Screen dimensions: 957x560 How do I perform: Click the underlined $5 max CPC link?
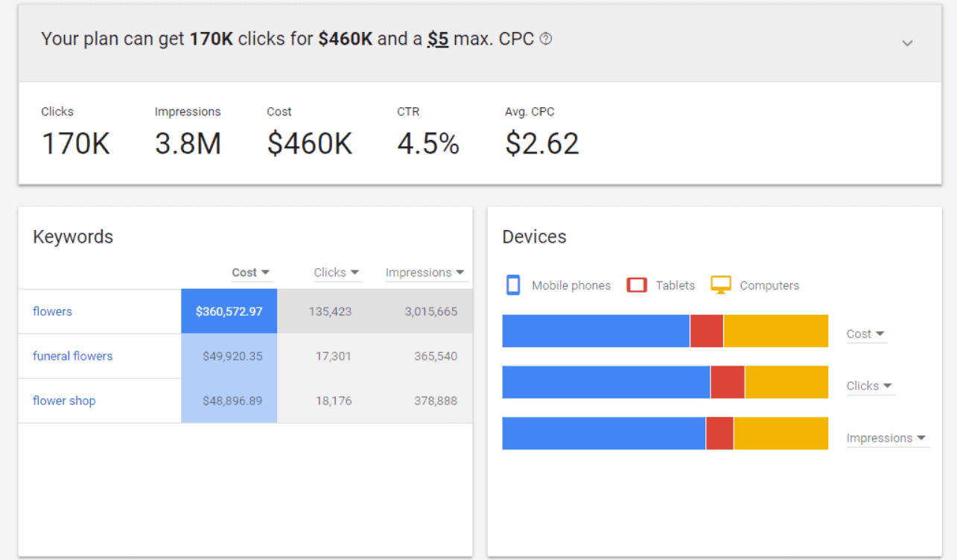tap(439, 39)
